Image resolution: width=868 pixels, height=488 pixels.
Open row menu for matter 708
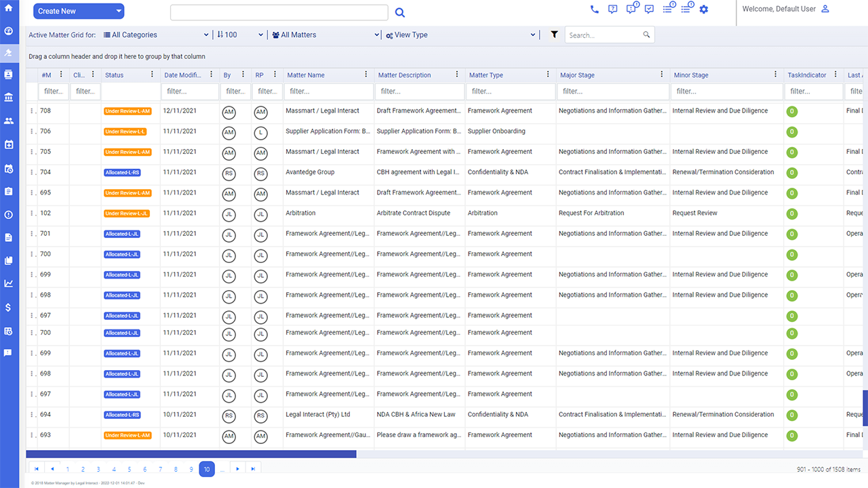coord(32,111)
